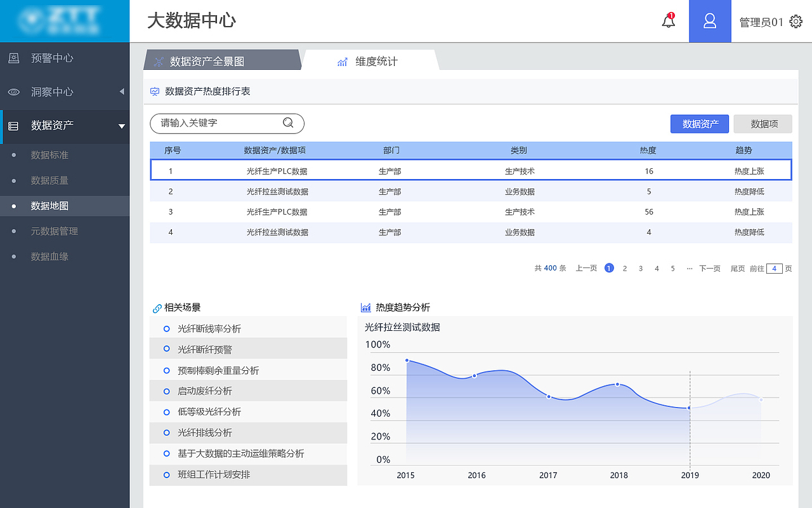Select the 启动废纤分析 scenario option
The height and width of the screenshot is (508, 812).
(200, 391)
